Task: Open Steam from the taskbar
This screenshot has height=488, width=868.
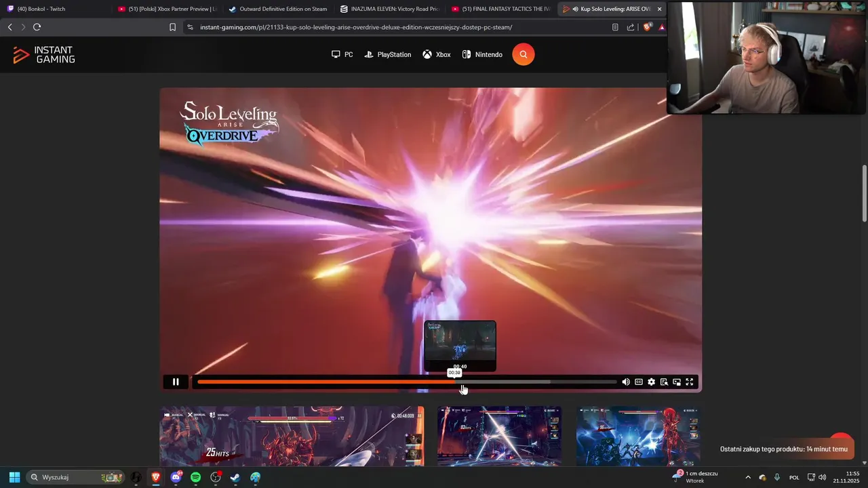Action: (x=235, y=477)
